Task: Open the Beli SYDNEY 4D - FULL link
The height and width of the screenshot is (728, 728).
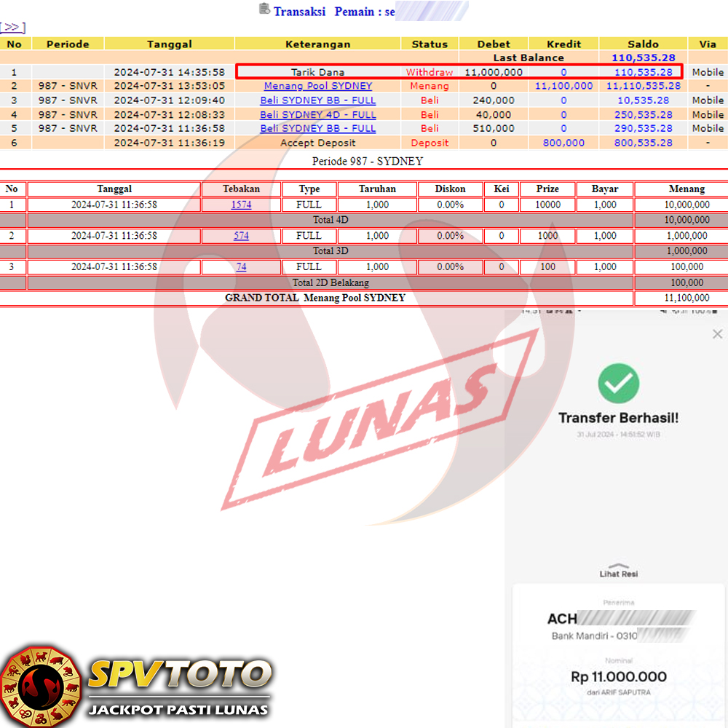Action: click(317, 114)
